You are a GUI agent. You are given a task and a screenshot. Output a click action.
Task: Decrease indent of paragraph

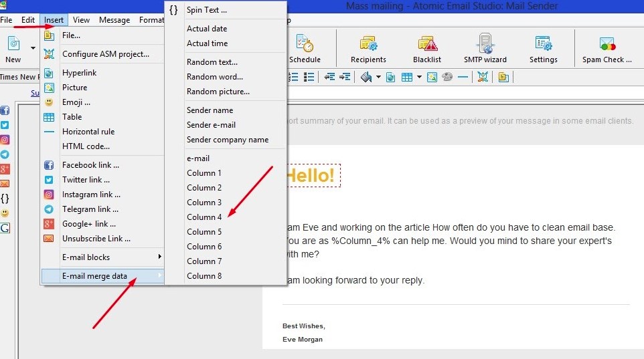click(x=329, y=77)
